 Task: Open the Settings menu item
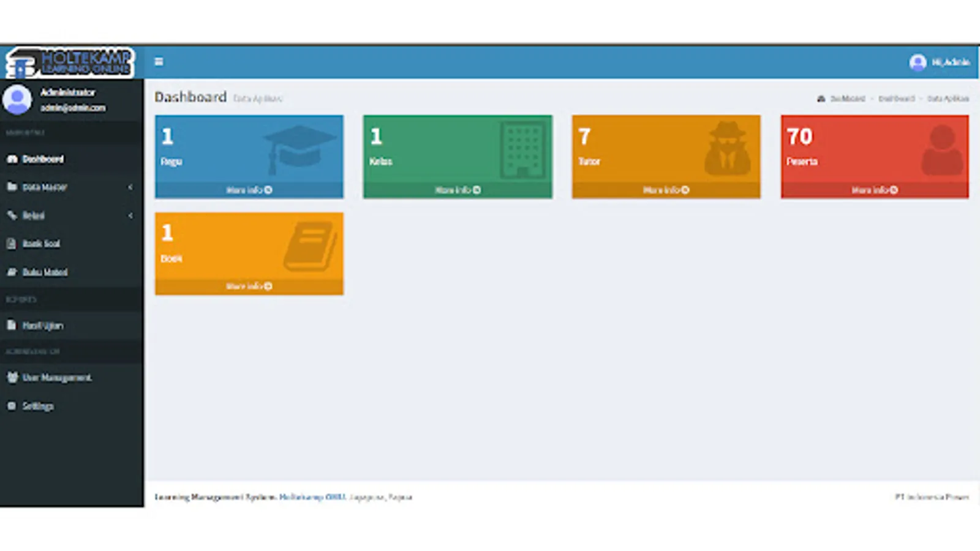point(72,406)
